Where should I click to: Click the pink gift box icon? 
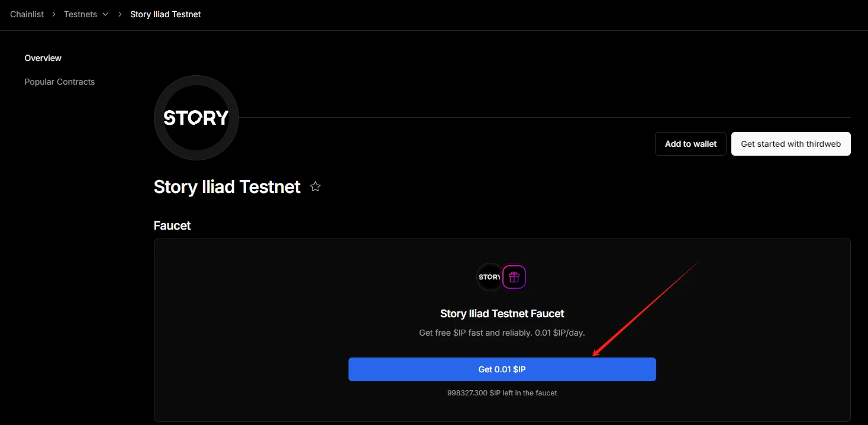click(514, 277)
